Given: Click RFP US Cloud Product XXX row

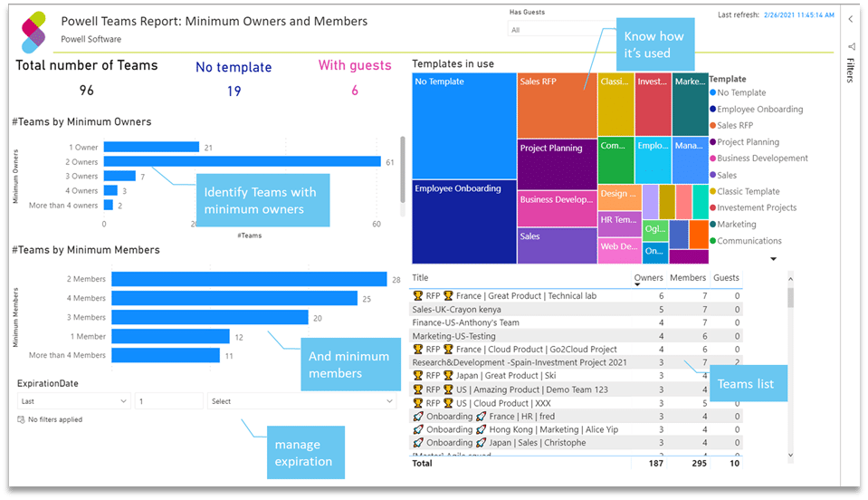Looking at the screenshot, I should pos(576,403).
